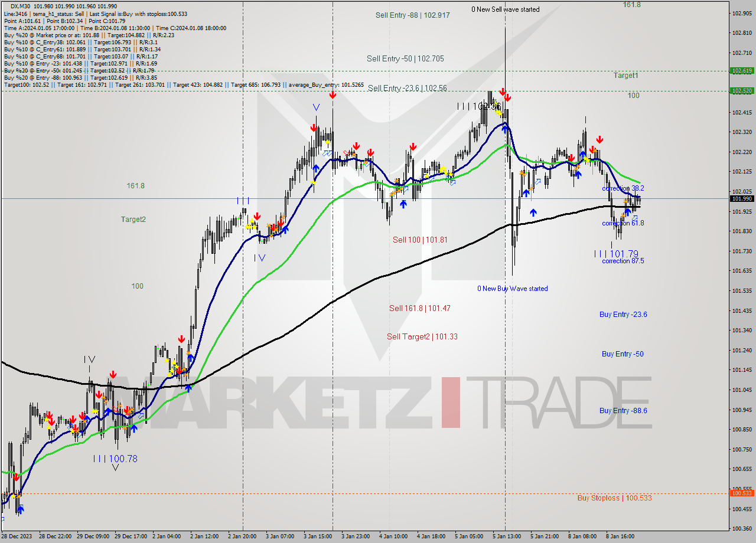The image size is (756, 543).
Task: Click the 102.415 price axis value
Action: 742,112
